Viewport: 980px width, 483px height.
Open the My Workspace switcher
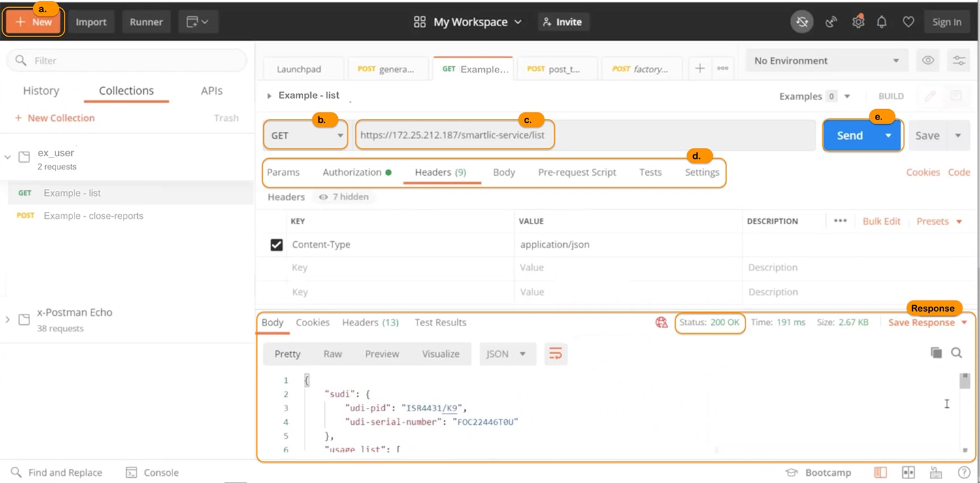tap(468, 22)
